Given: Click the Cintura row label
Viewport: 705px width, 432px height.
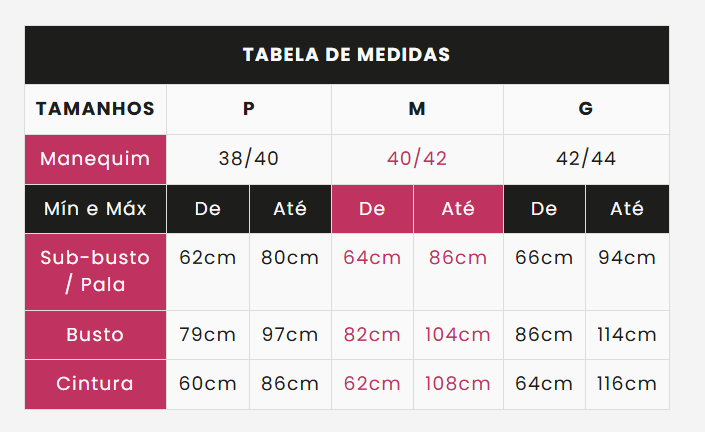Looking at the screenshot, I should (95, 384).
